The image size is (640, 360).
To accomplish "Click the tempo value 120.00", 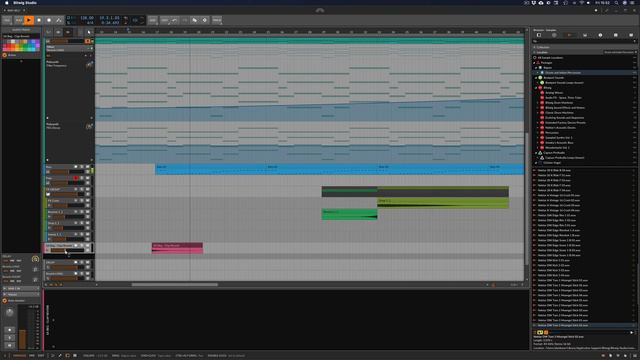I will tap(87, 18).
